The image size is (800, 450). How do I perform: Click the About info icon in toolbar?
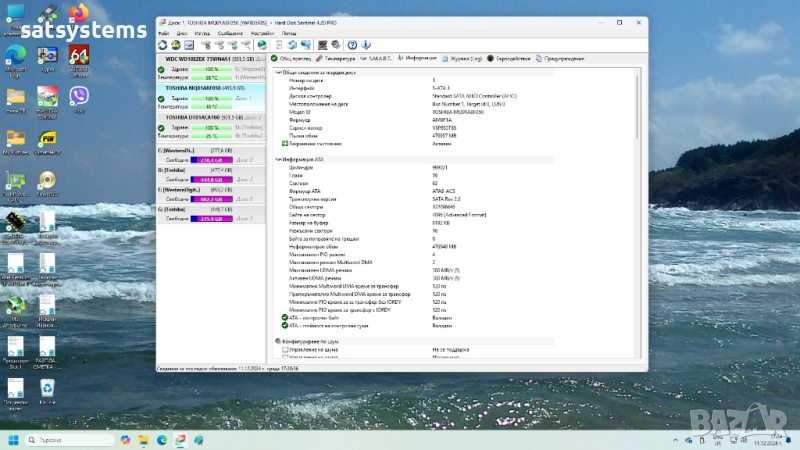point(366,44)
